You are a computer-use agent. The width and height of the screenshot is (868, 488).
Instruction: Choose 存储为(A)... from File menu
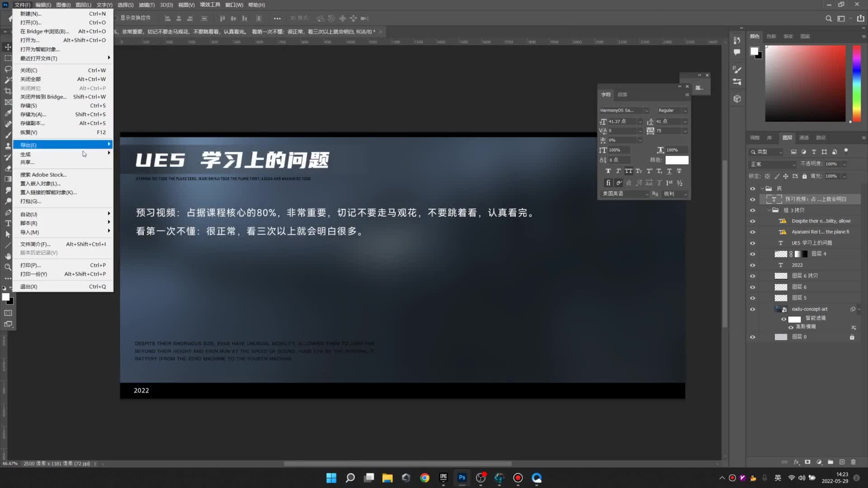(63, 114)
